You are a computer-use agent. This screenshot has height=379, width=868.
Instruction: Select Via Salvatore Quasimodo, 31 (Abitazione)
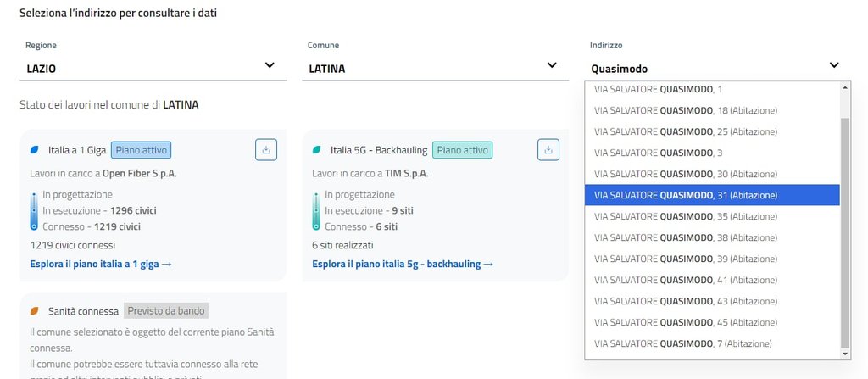point(685,195)
